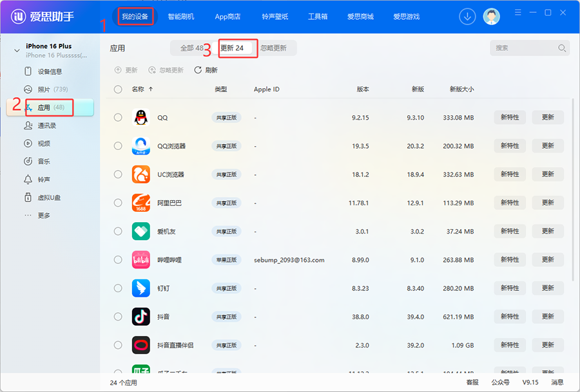Image resolution: width=580 pixels, height=392 pixels.
Task: Click the 抖音直播伴侣 app icon
Action: point(141,345)
